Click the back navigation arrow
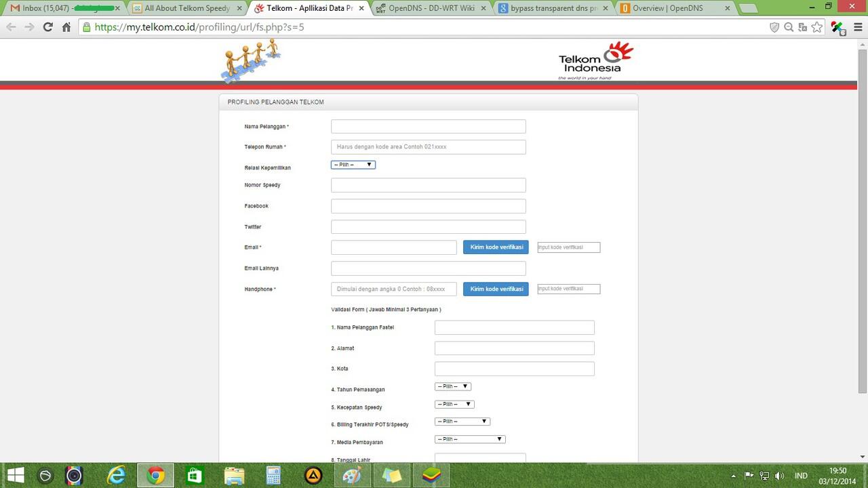The height and width of the screenshot is (488, 868). pos(11,28)
